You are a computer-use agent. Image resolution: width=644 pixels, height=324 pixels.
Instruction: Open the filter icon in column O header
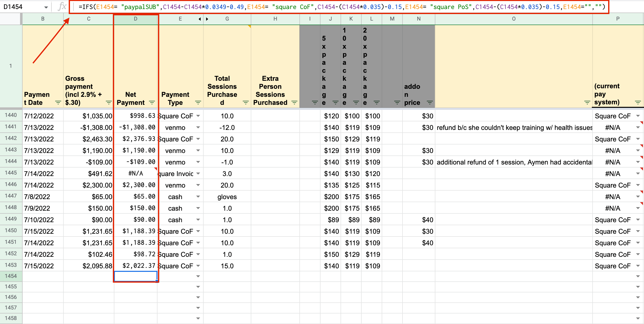pos(587,103)
